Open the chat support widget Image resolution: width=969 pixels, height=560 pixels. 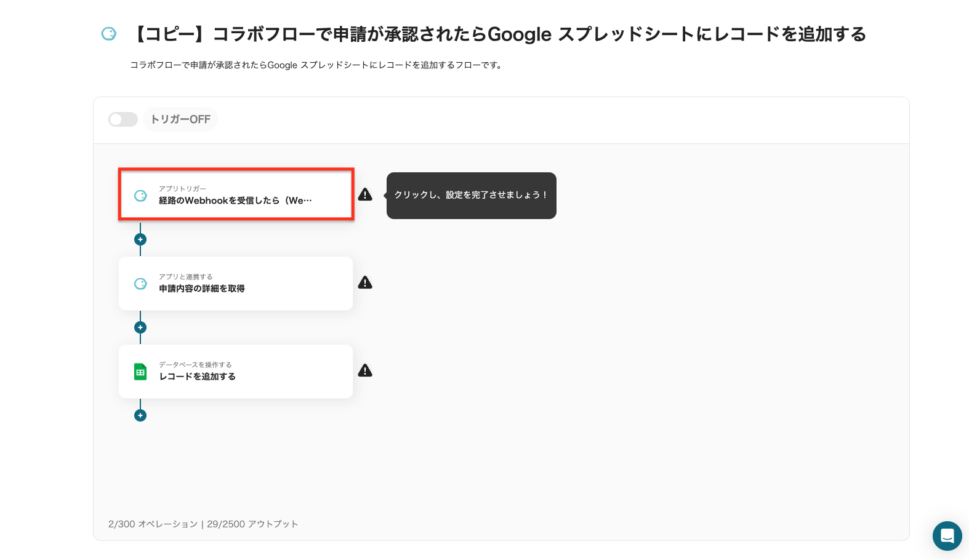tap(947, 536)
